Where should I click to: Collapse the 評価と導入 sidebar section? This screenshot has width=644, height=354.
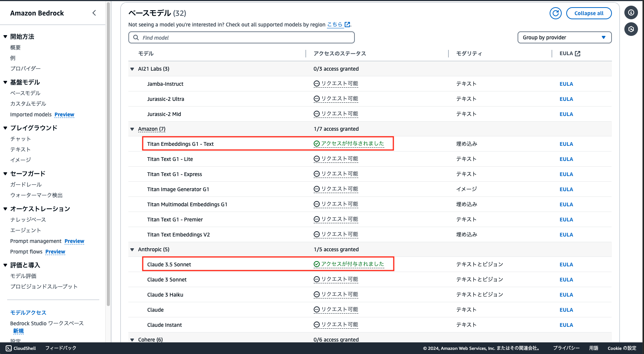[x=5, y=265]
